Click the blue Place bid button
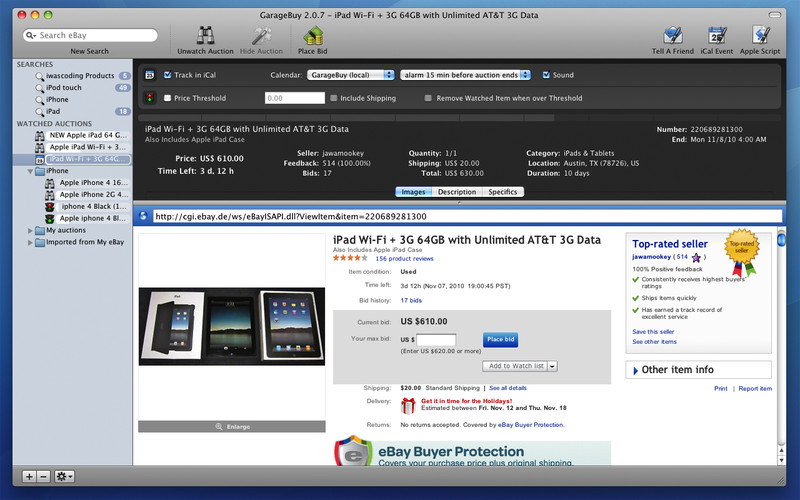The width and height of the screenshot is (800, 500). [500, 340]
